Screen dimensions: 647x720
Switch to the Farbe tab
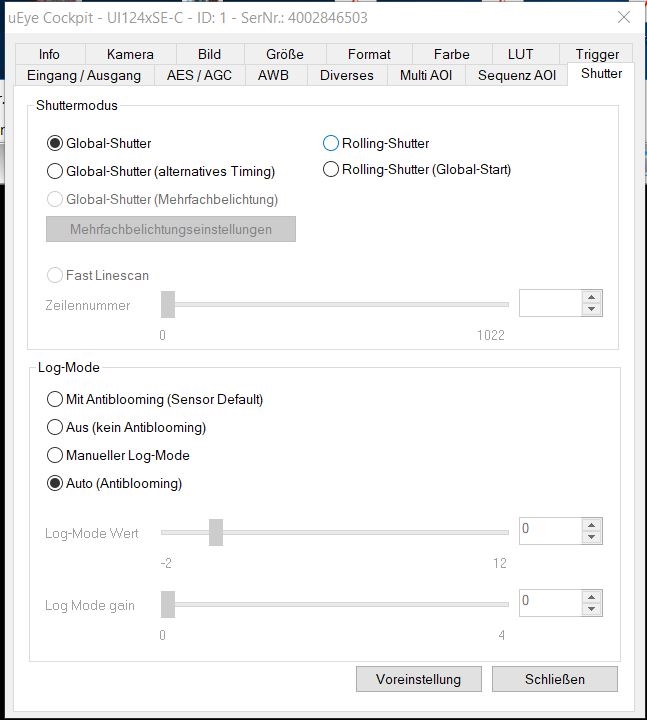coord(451,54)
